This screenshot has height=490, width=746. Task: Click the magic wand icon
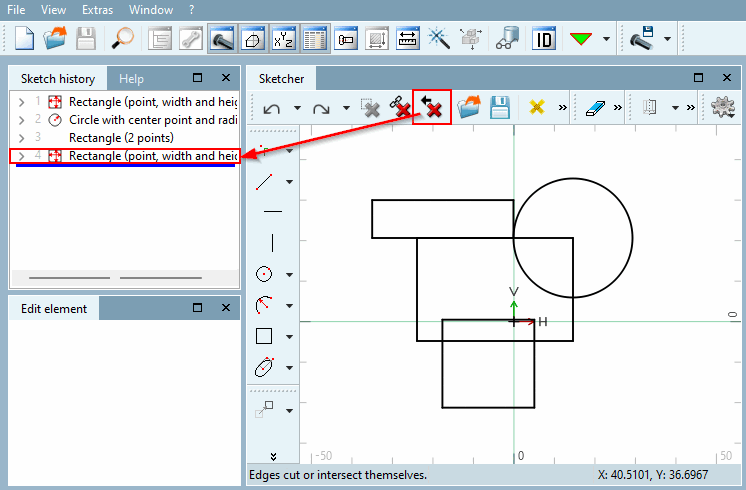click(439, 39)
